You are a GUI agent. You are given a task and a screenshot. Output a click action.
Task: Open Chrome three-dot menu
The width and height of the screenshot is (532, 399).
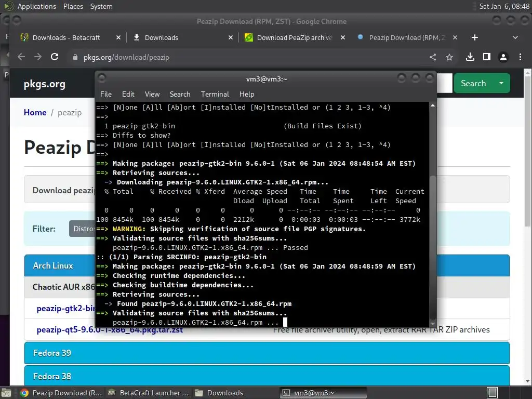520,57
